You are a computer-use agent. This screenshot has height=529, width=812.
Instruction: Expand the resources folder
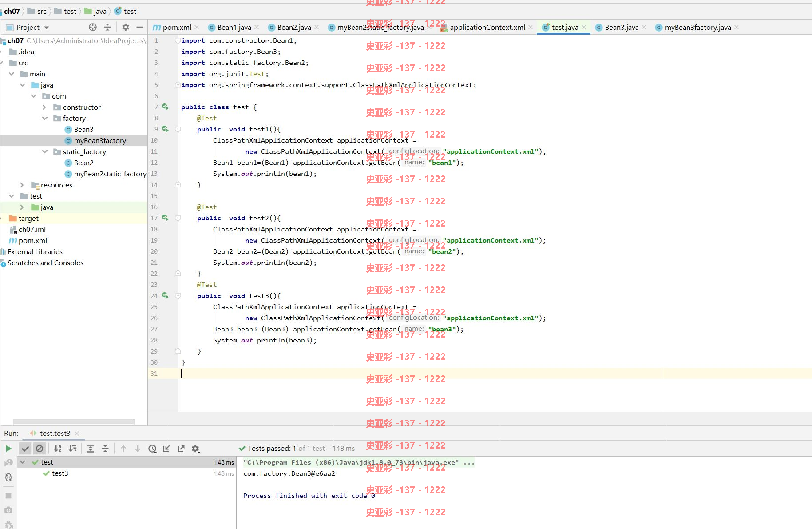click(x=22, y=185)
